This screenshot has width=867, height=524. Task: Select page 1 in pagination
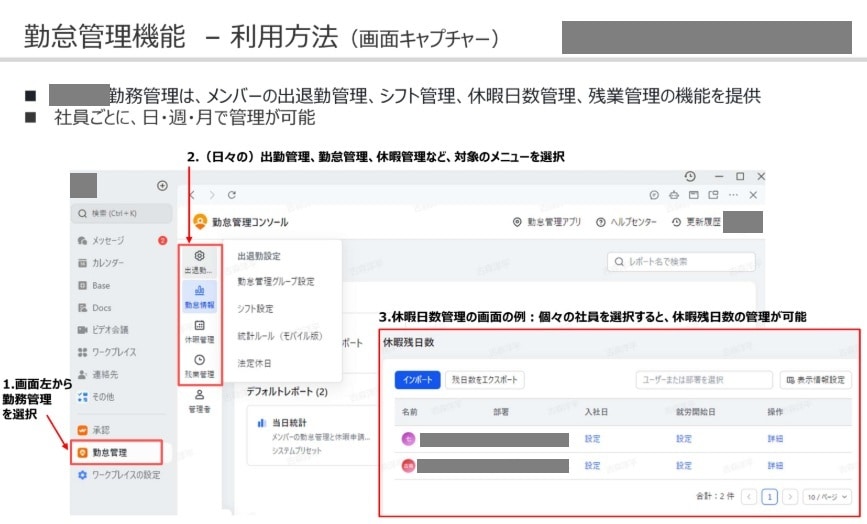pyautogui.click(x=769, y=497)
